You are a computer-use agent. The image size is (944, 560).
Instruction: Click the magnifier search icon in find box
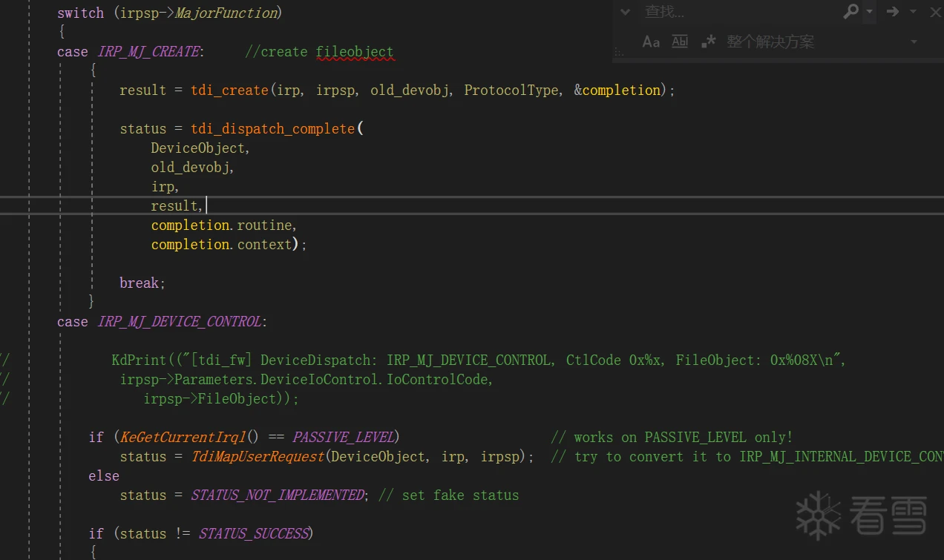(850, 11)
